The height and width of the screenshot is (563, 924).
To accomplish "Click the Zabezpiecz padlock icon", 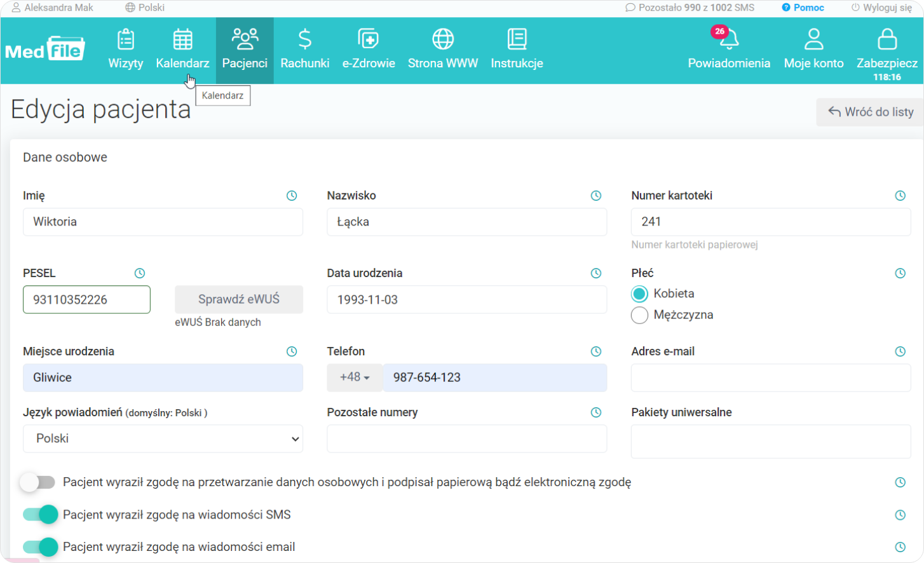I will click(887, 39).
